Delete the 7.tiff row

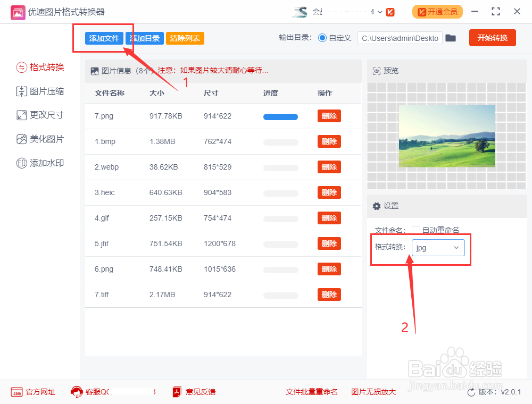pyautogui.click(x=329, y=294)
